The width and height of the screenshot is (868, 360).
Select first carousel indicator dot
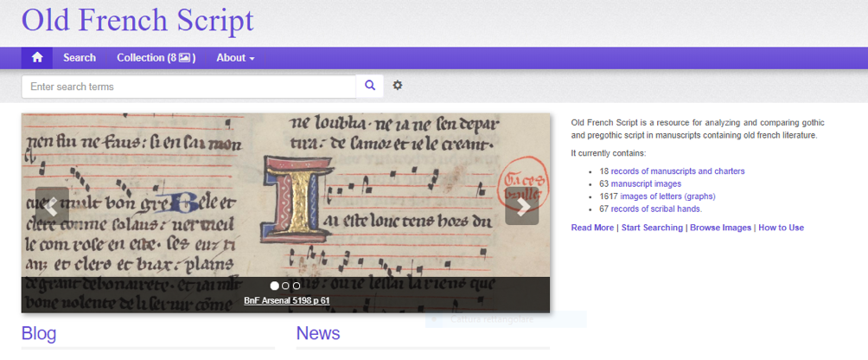tap(275, 286)
